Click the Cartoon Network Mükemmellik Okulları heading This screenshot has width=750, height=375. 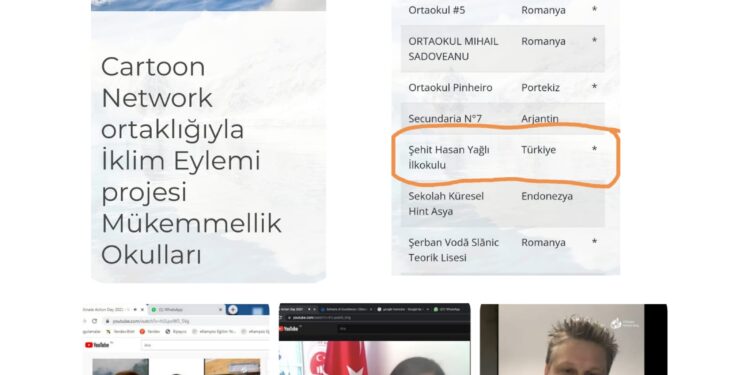click(x=191, y=160)
